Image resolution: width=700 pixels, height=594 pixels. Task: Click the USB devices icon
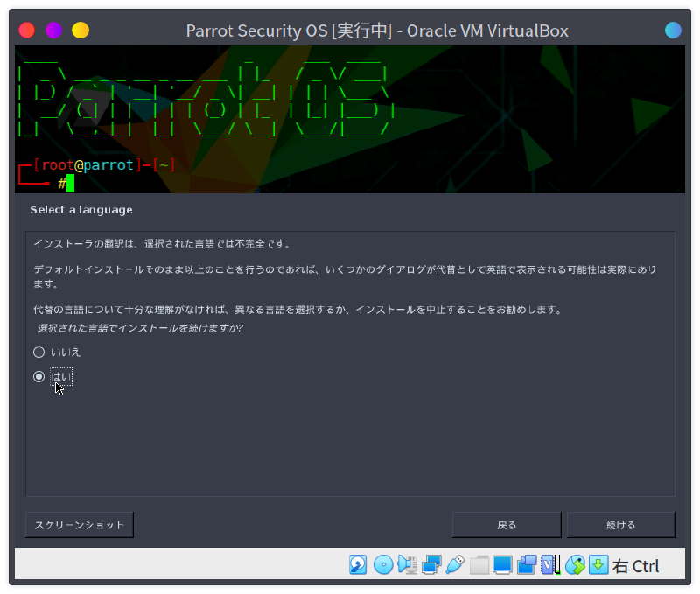coord(454,565)
